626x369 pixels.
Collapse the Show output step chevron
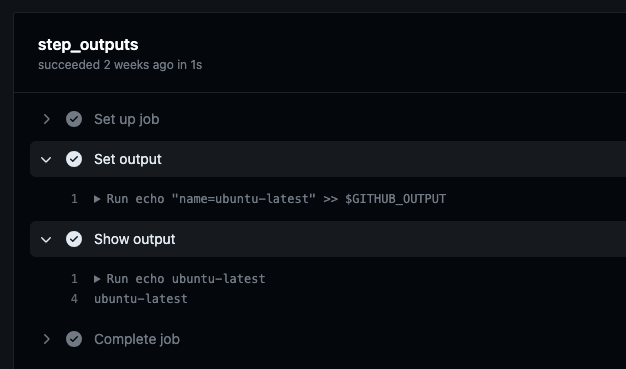tap(46, 239)
